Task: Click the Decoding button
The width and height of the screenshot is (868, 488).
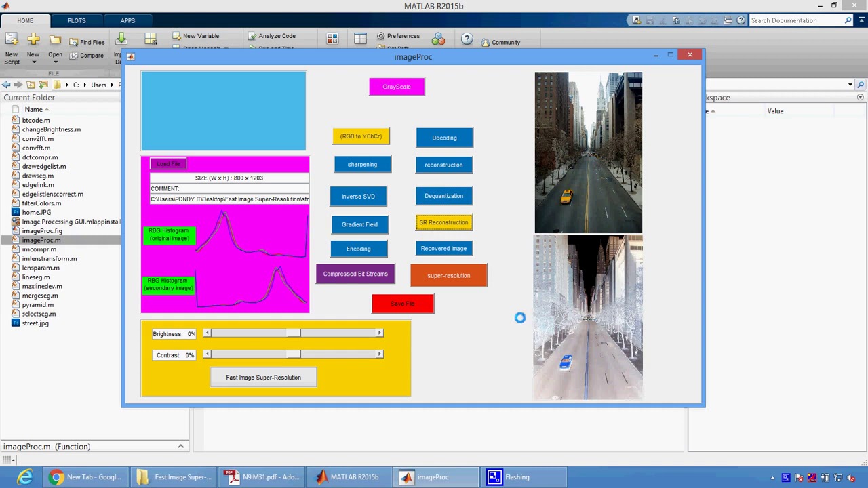Action: [444, 138]
